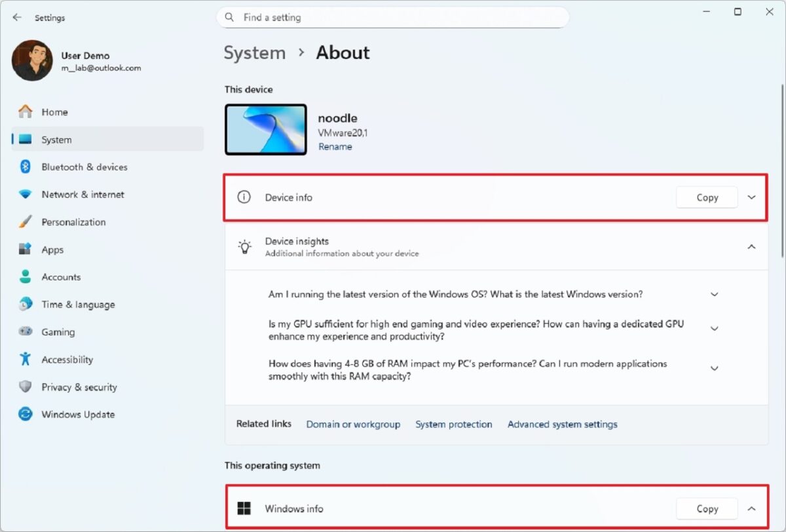Collapse the Device insights section
The image size is (786, 532).
(x=751, y=247)
